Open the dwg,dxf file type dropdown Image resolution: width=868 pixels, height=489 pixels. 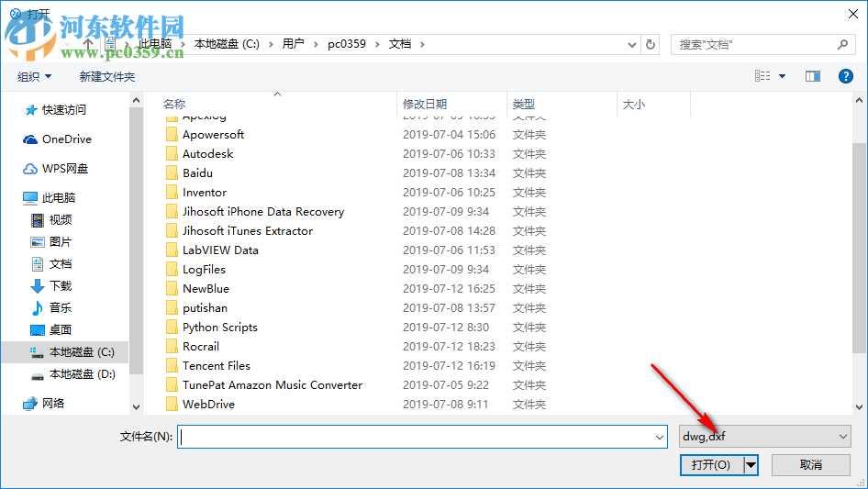tap(764, 437)
